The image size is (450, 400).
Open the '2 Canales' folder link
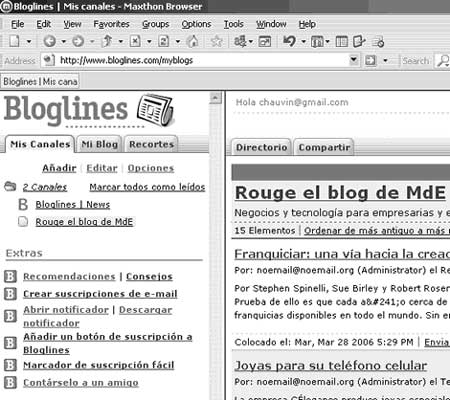45,187
